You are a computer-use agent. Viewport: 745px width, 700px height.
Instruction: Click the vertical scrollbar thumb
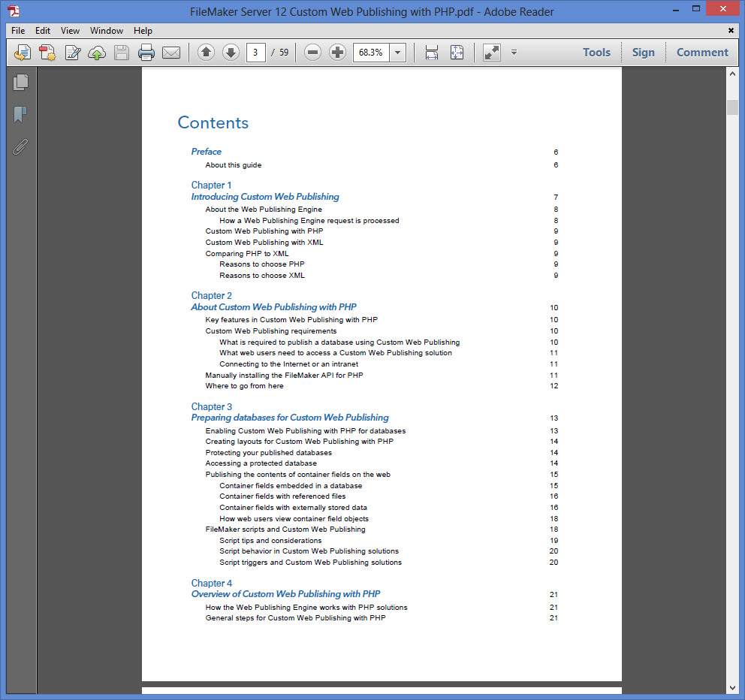732,107
